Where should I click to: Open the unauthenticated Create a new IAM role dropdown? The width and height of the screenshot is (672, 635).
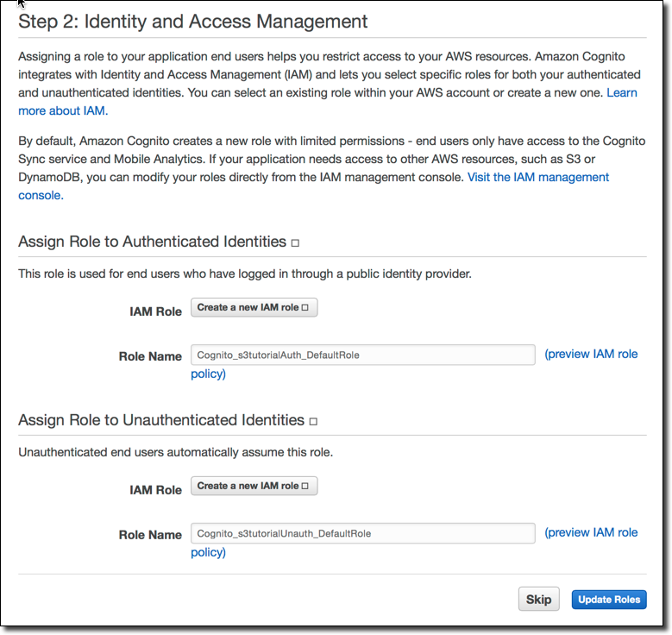click(254, 486)
